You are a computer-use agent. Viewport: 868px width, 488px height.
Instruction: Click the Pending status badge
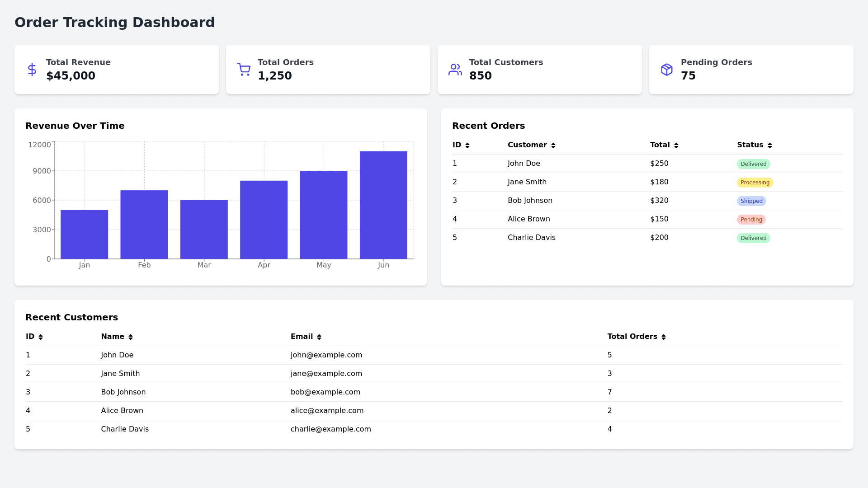coord(751,220)
